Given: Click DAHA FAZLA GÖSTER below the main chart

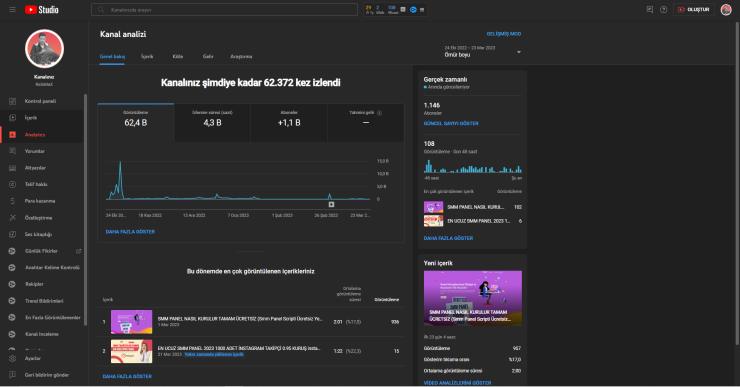Looking at the screenshot, I should [130, 232].
